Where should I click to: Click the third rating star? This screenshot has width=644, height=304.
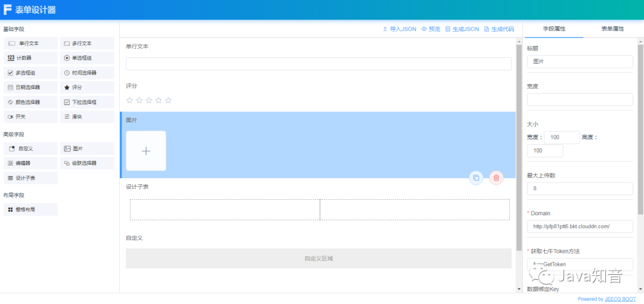[149, 100]
